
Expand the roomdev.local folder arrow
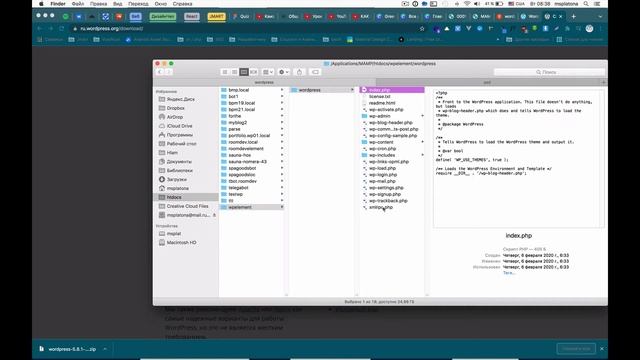coord(282,142)
